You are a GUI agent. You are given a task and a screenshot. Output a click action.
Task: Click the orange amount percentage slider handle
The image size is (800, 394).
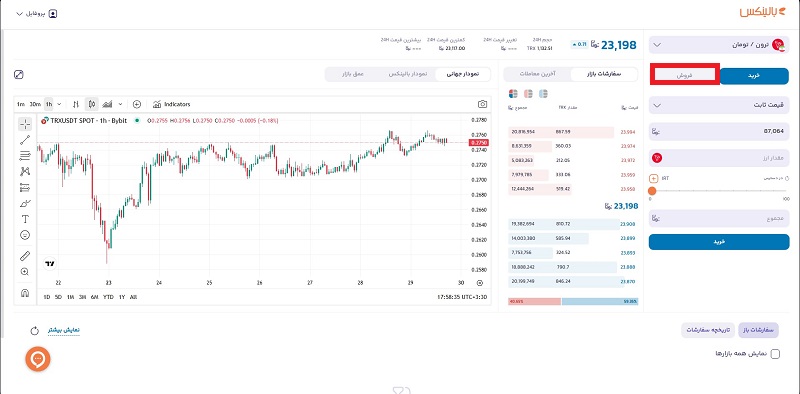click(x=652, y=191)
